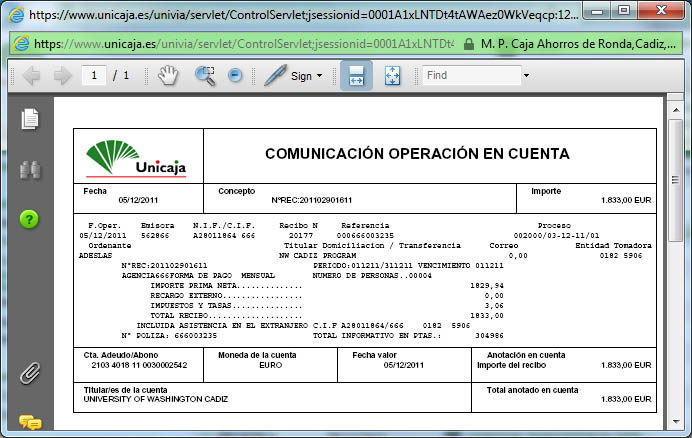This screenshot has width=692, height=438.
Task: Click the IMPORTE PRIMA NETA amount 1829,94
Action: point(486,286)
